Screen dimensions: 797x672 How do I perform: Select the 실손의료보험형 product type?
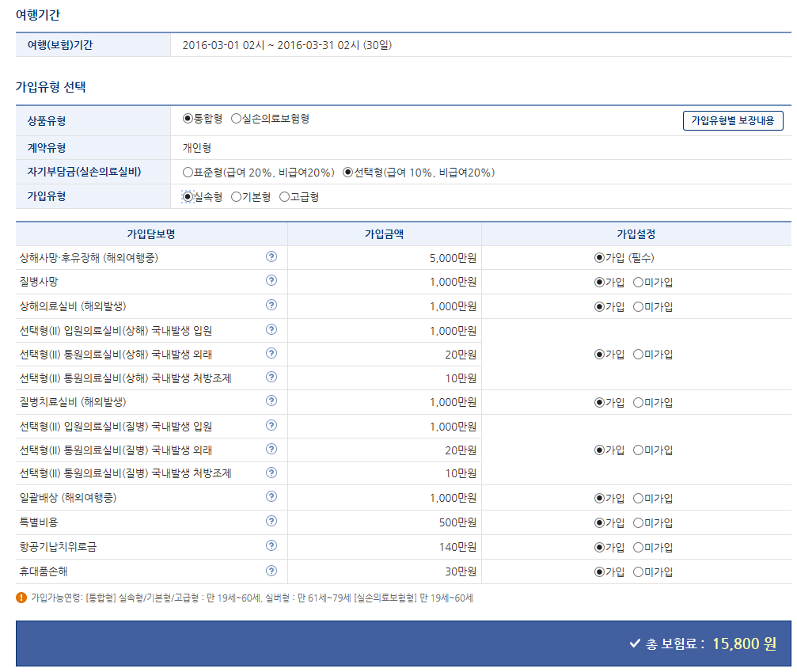click(x=236, y=120)
